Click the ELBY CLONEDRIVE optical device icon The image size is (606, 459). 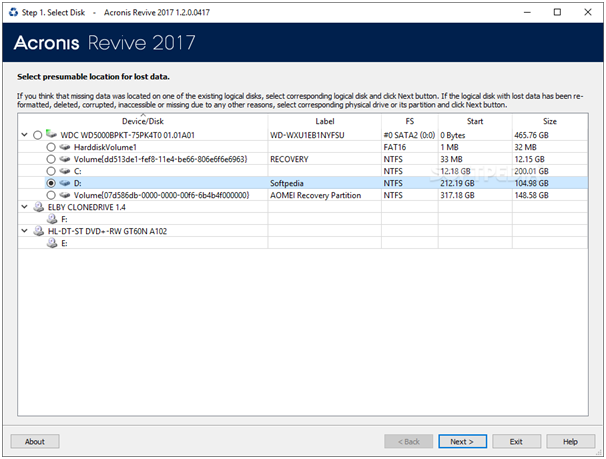click(x=39, y=207)
